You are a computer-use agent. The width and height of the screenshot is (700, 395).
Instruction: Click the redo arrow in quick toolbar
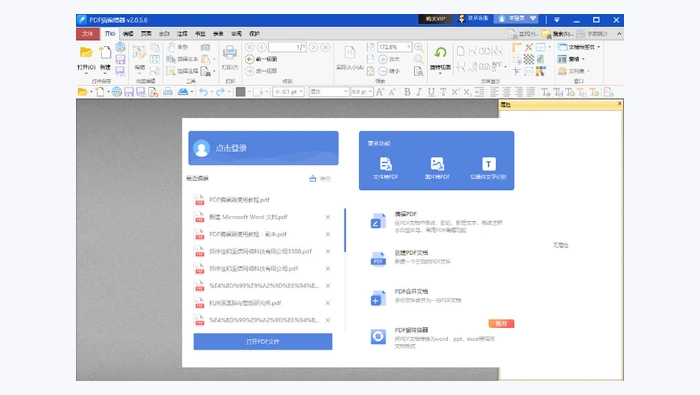coord(220,92)
